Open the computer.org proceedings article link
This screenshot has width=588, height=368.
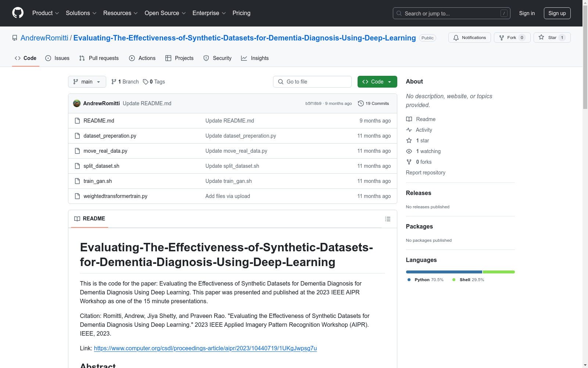point(205,348)
